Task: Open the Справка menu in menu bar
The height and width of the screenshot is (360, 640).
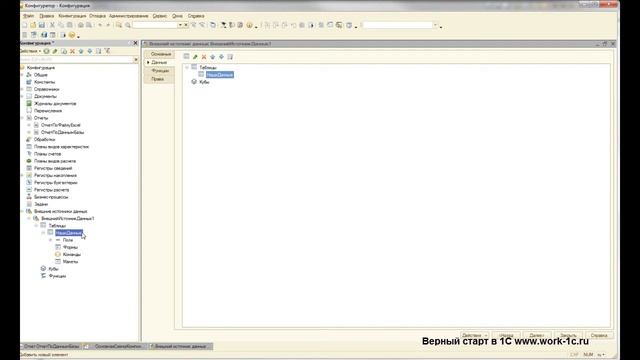Action: click(196, 16)
